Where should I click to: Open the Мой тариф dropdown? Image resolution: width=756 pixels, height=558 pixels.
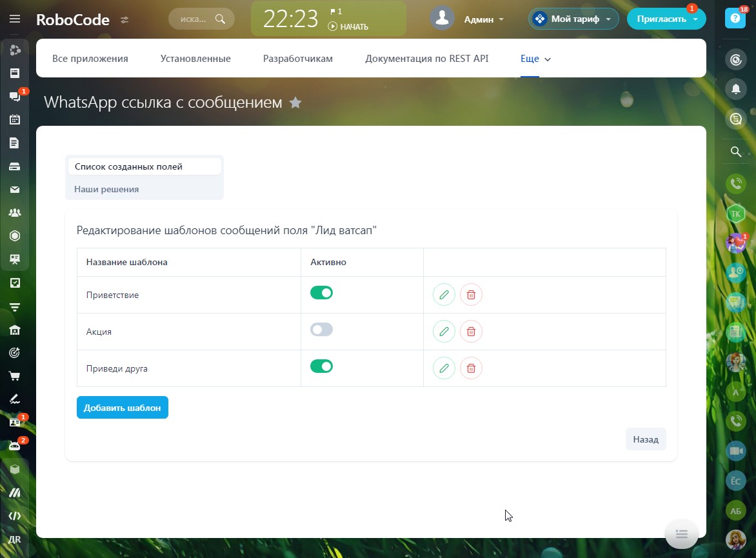[573, 19]
